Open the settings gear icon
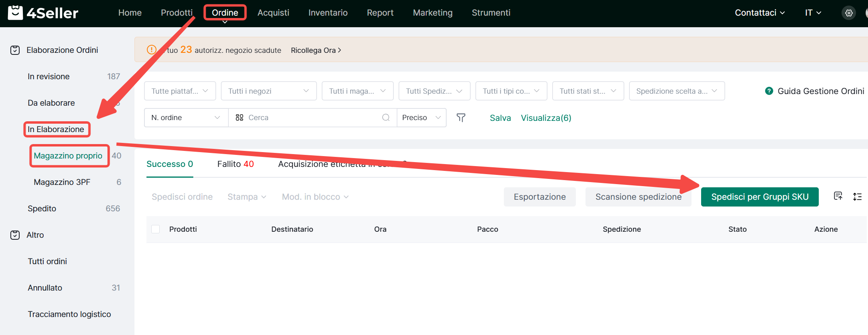868x335 pixels. 848,13
